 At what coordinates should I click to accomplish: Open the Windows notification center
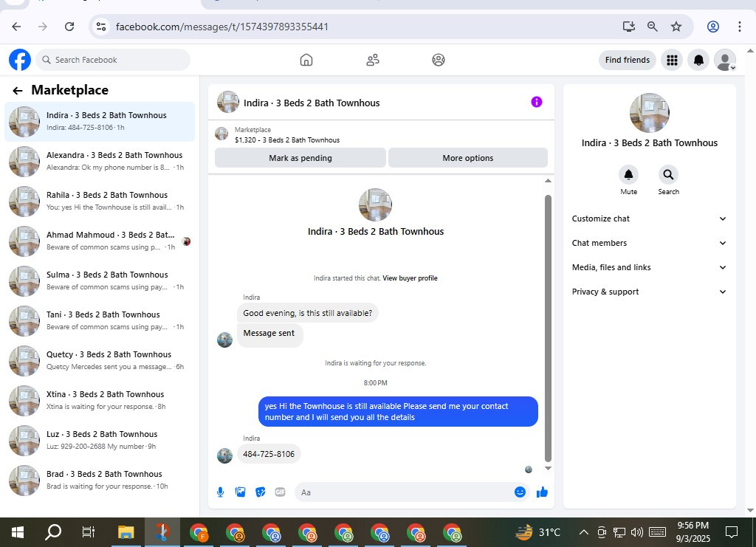tap(732, 532)
